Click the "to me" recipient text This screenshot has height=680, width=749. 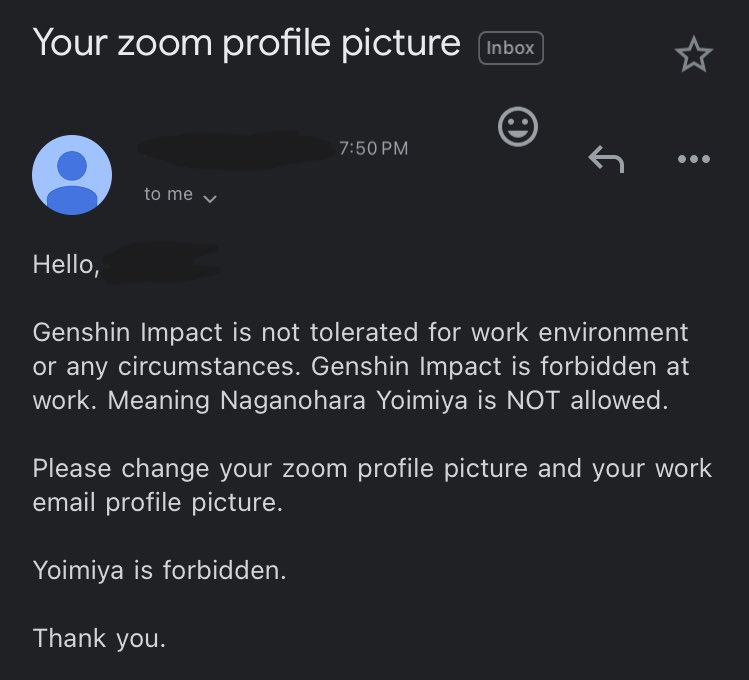(x=168, y=195)
